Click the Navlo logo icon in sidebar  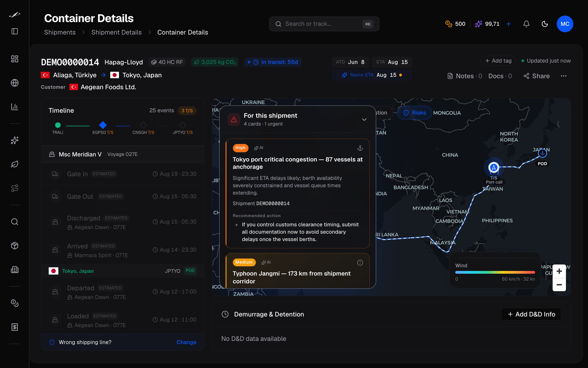(x=14, y=15)
